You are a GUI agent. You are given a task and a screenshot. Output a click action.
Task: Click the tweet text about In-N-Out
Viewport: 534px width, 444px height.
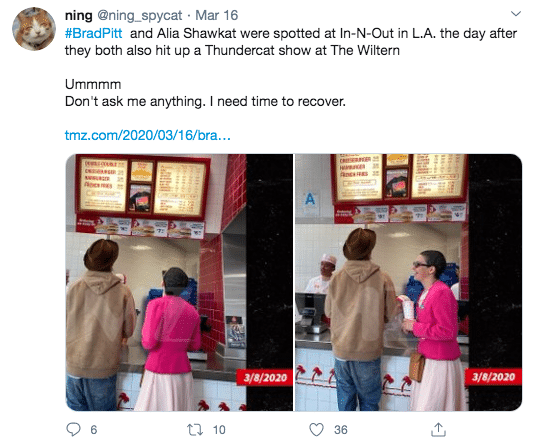click(291, 42)
